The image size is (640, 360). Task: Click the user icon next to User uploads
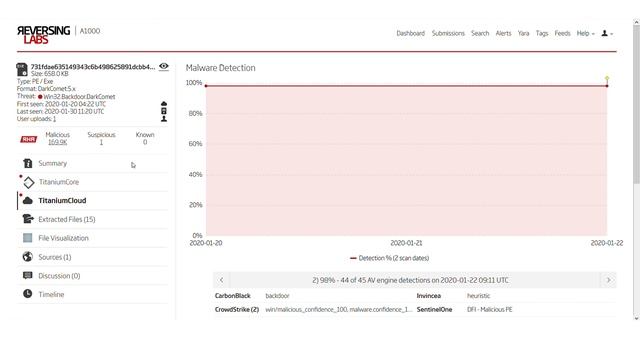pyautogui.click(x=164, y=119)
